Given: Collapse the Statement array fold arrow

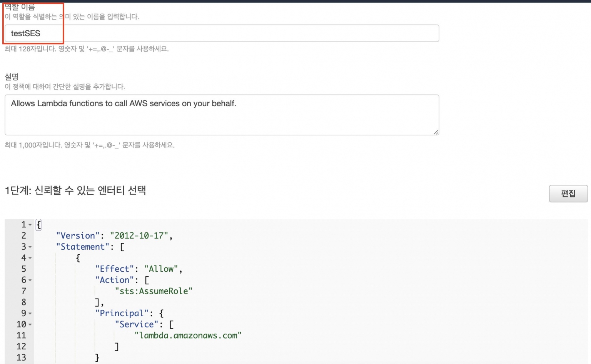Looking at the screenshot, I should (30, 247).
